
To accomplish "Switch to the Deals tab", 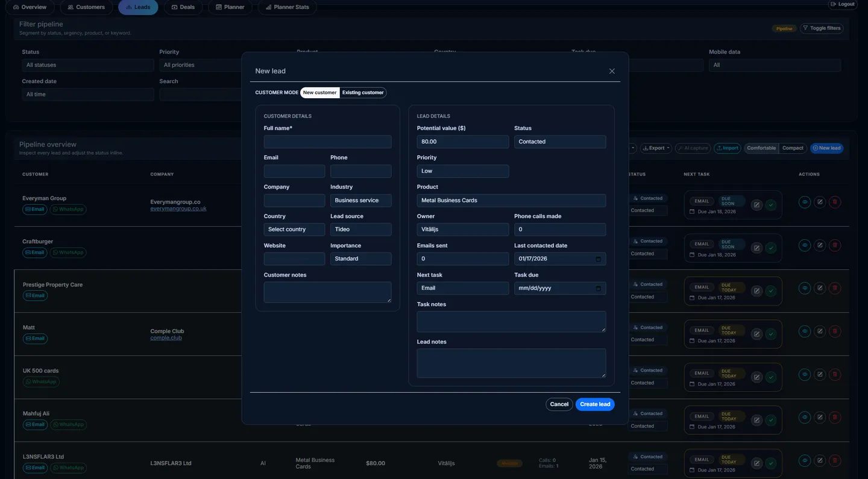I will pos(183,7).
